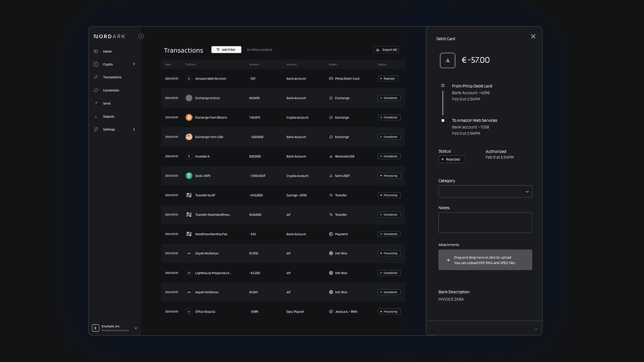The image size is (644, 362).
Task: Click the Philip Debit Card icon
Action: (331, 79)
